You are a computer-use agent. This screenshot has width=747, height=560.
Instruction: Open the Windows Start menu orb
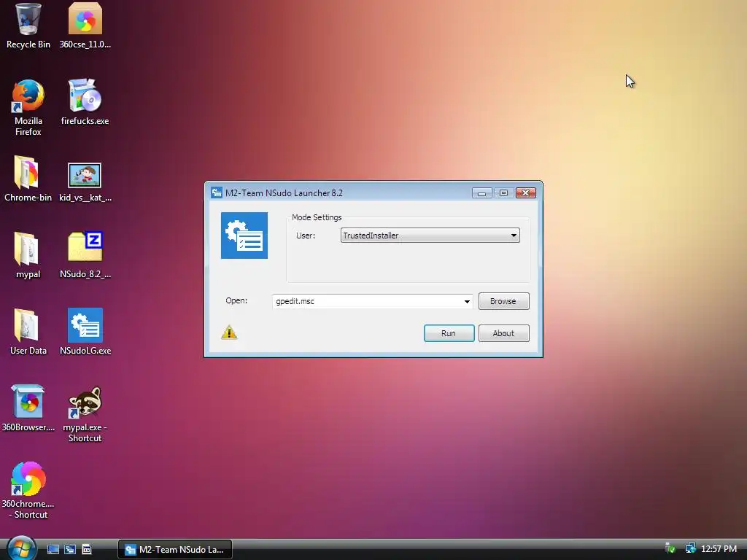21,548
